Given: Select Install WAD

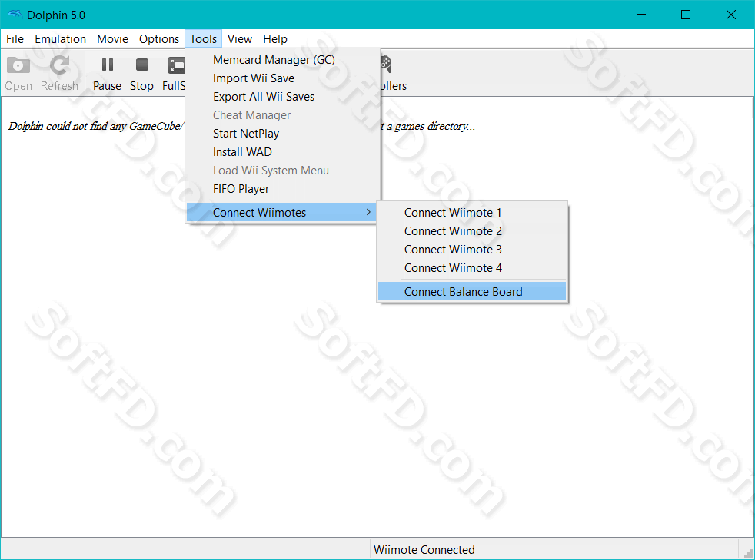Looking at the screenshot, I should click(x=283, y=152).
